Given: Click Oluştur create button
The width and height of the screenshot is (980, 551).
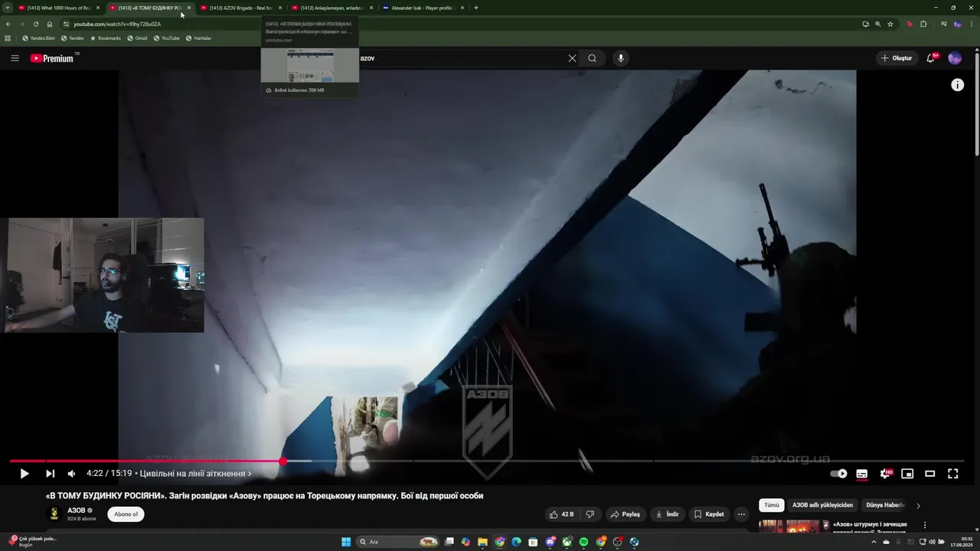Looking at the screenshot, I should [897, 58].
